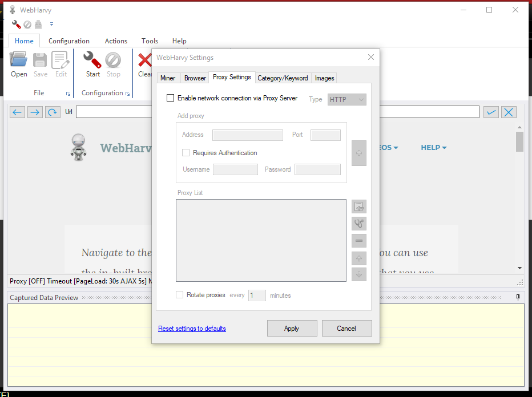Click the browser scrollbar up arrow
This screenshot has width=532, height=397.
pos(519,127)
